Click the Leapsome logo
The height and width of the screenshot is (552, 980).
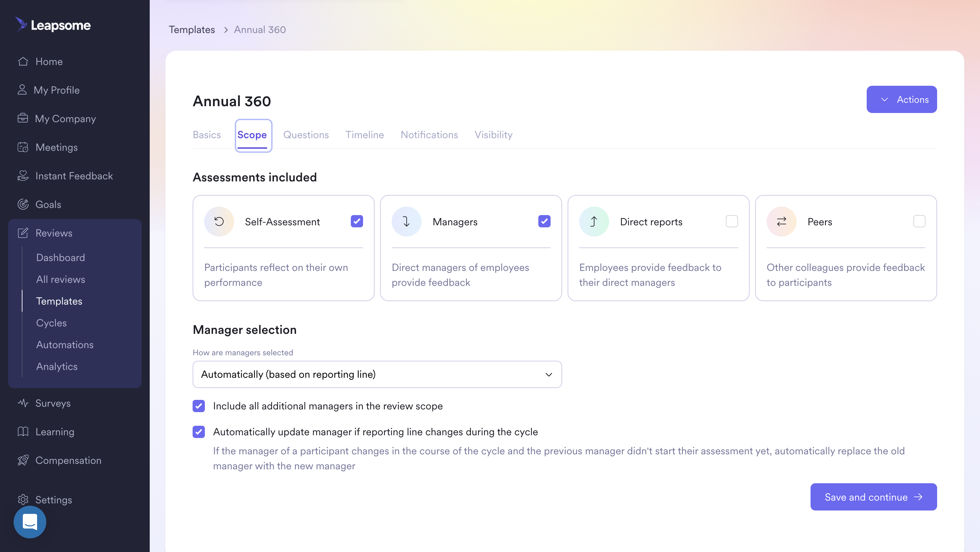(53, 25)
